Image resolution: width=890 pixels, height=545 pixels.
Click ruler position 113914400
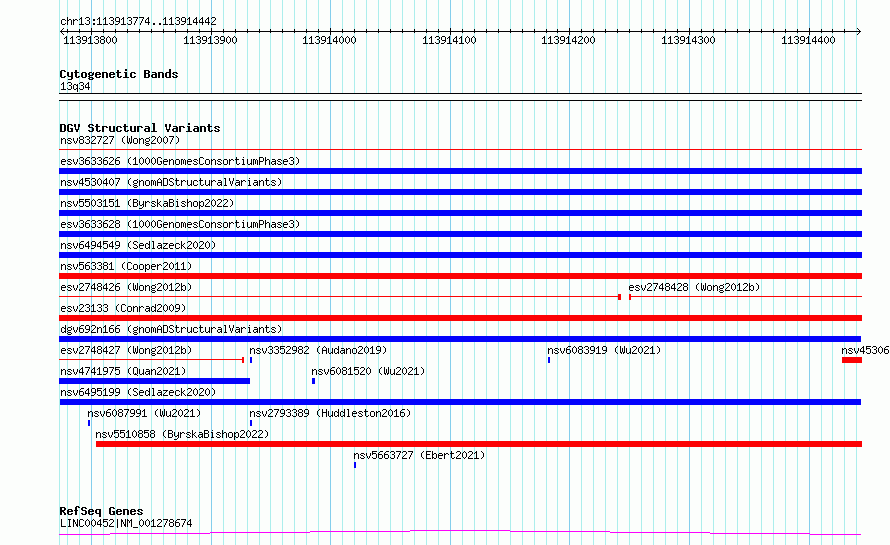[808, 40]
